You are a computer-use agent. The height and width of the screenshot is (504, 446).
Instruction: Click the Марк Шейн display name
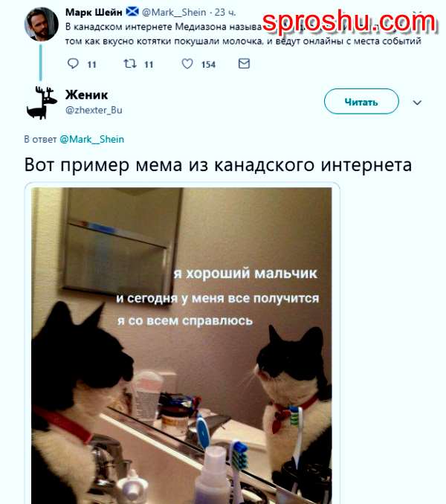[x=94, y=12]
